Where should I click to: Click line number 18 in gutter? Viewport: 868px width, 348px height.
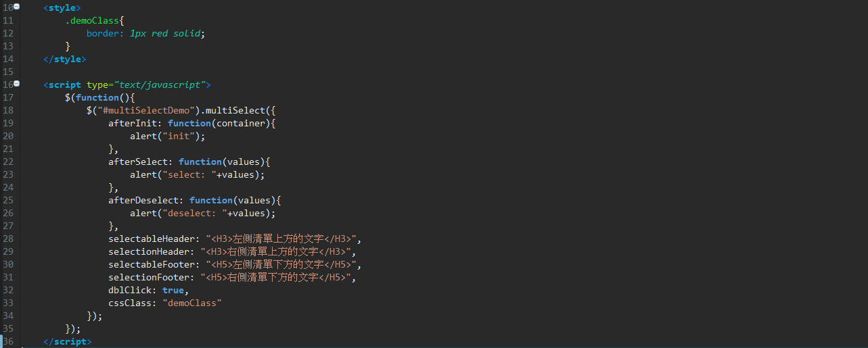coord(8,110)
